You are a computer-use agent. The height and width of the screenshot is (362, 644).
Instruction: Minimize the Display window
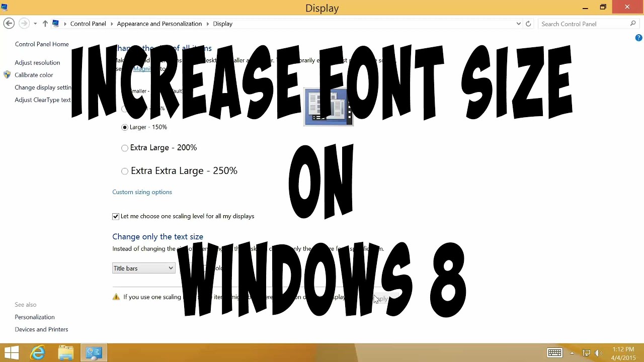(x=585, y=7)
